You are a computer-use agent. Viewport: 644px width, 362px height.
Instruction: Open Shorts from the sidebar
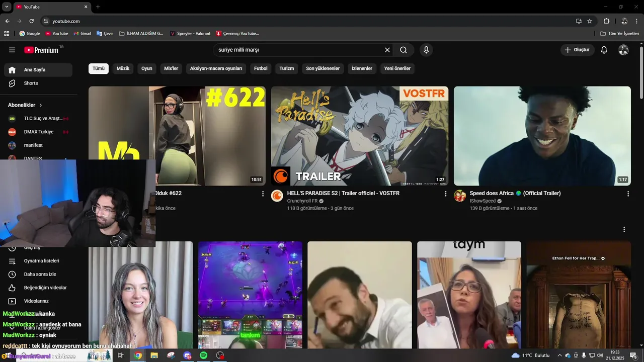pos(38,83)
